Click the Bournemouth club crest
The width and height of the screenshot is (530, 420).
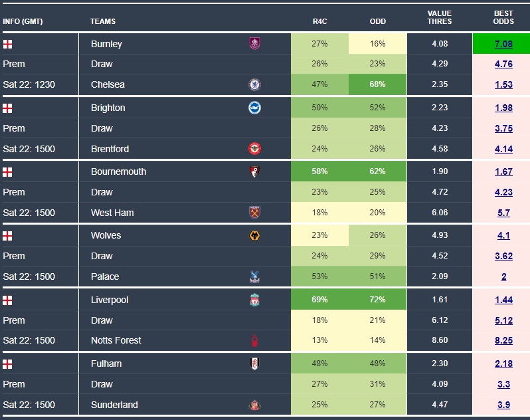pos(254,171)
